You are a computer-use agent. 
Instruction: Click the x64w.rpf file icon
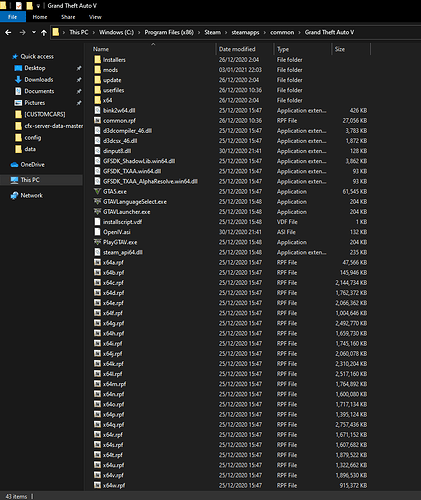[97, 485]
